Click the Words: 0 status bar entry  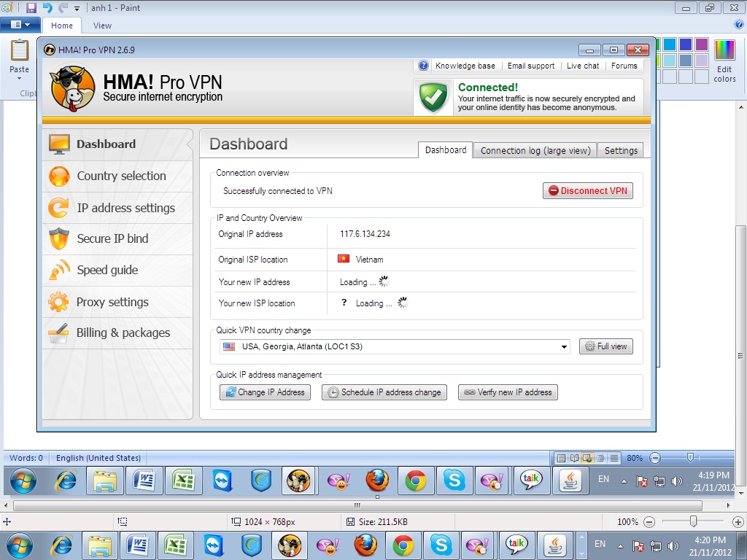click(26, 458)
